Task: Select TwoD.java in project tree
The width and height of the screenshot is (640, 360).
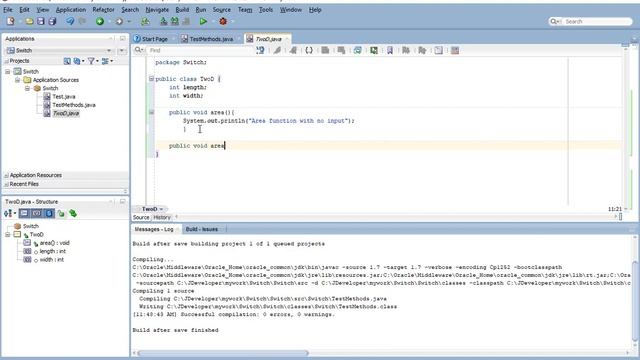Action: pyautogui.click(x=66, y=113)
